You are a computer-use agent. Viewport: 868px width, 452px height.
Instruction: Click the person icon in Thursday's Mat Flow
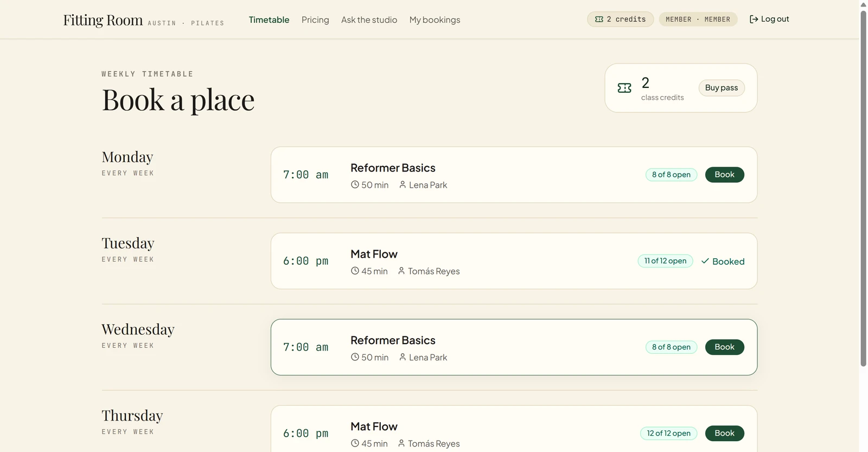(401, 443)
